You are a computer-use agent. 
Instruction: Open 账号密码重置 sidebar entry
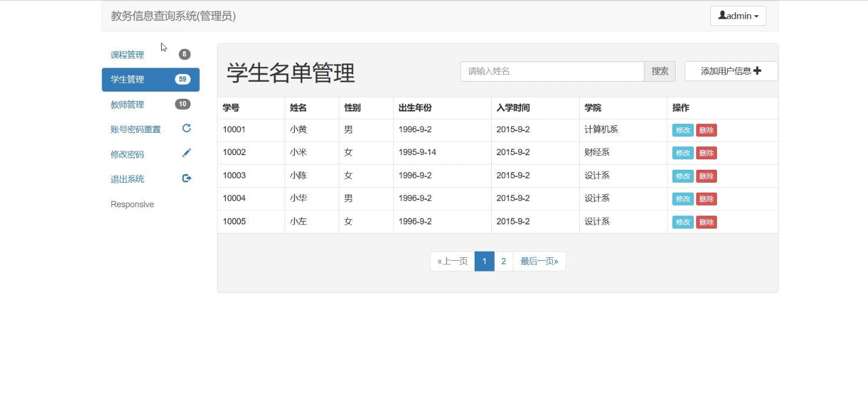(x=151, y=129)
